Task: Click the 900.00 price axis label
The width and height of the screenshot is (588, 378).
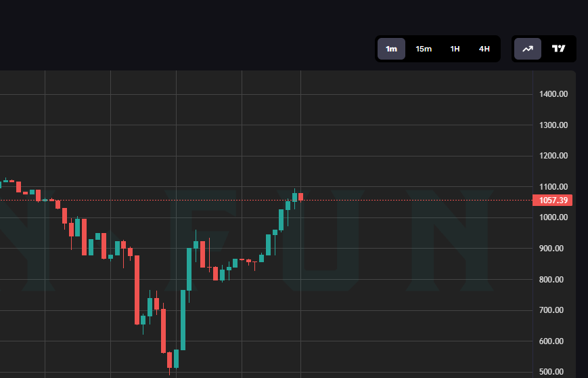Action: click(x=551, y=249)
